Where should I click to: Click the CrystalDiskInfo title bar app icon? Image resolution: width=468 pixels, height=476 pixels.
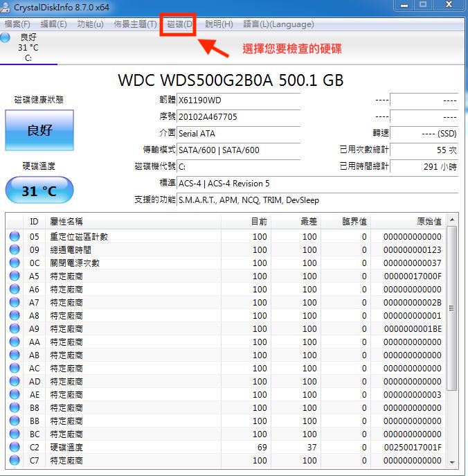pos(5,8)
